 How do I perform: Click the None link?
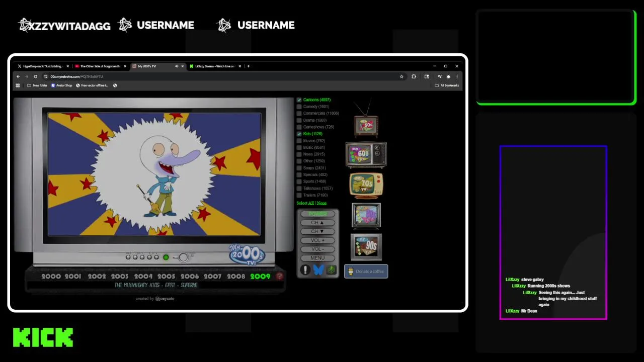point(321,203)
